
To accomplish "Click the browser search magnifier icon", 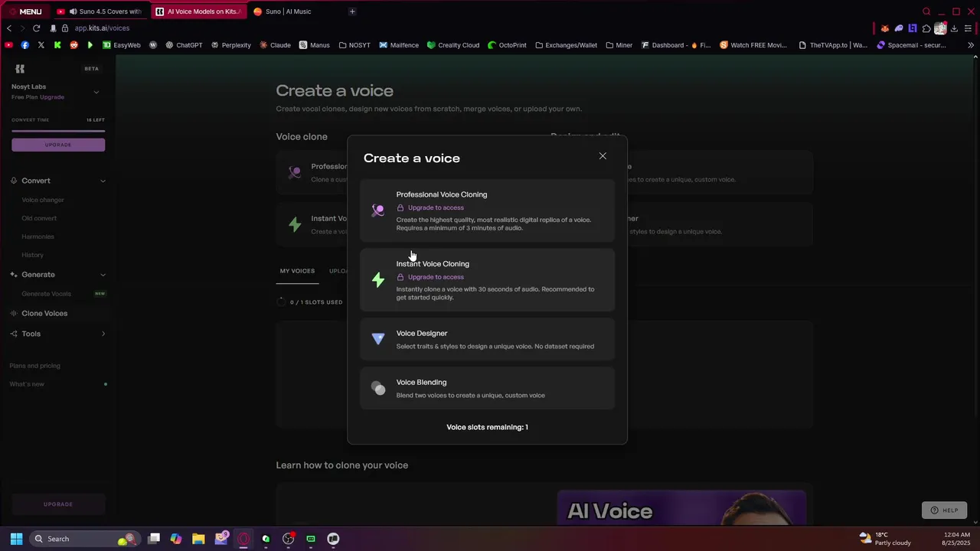I will pyautogui.click(x=926, y=11).
